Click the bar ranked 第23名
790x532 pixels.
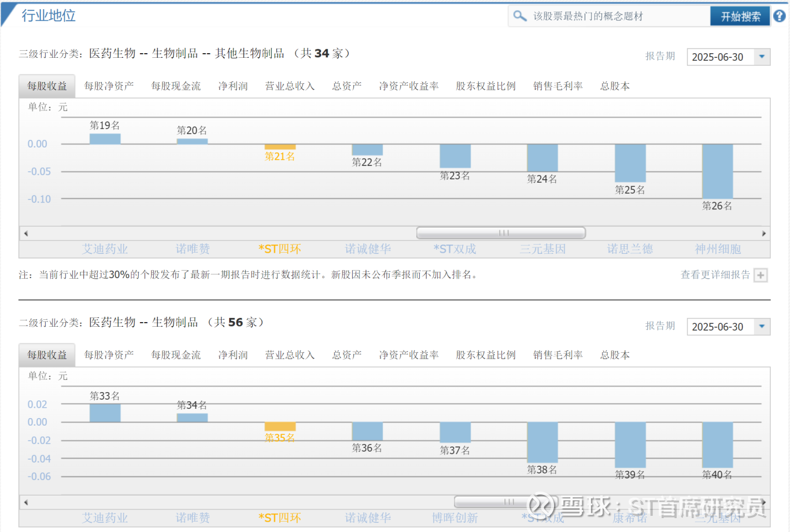click(455, 156)
